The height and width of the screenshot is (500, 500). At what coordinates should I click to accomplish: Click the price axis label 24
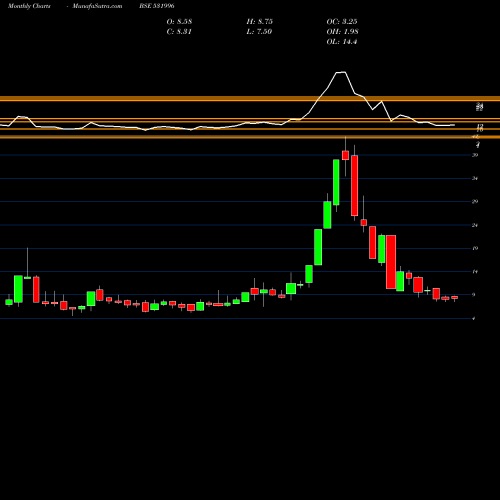[475, 225]
